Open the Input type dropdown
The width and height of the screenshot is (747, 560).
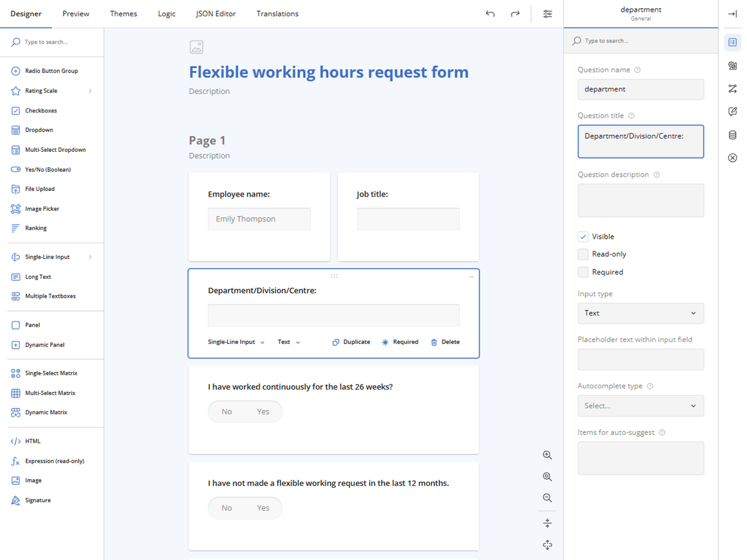(641, 313)
